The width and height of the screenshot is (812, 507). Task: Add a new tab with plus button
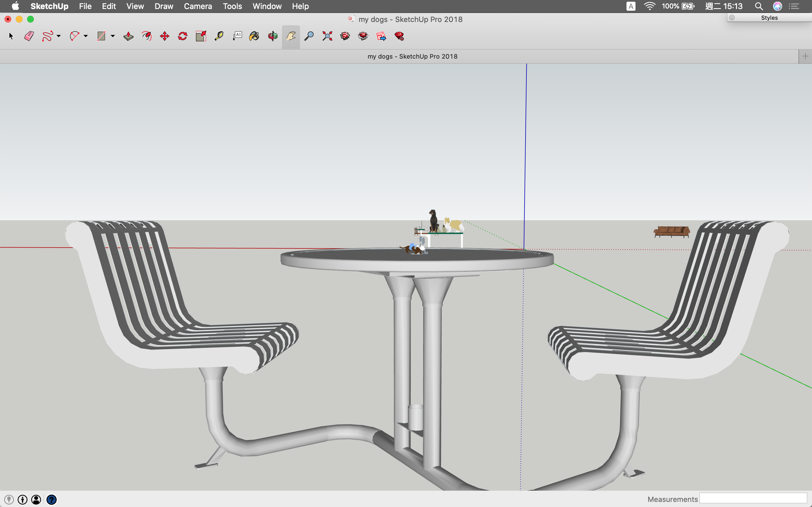pyautogui.click(x=805, y=56)
